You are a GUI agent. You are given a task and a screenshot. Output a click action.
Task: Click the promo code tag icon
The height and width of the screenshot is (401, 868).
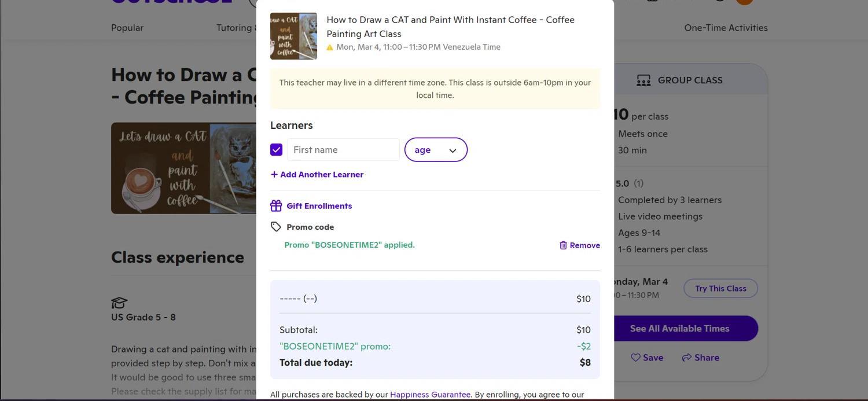click(x=276, y=227)
